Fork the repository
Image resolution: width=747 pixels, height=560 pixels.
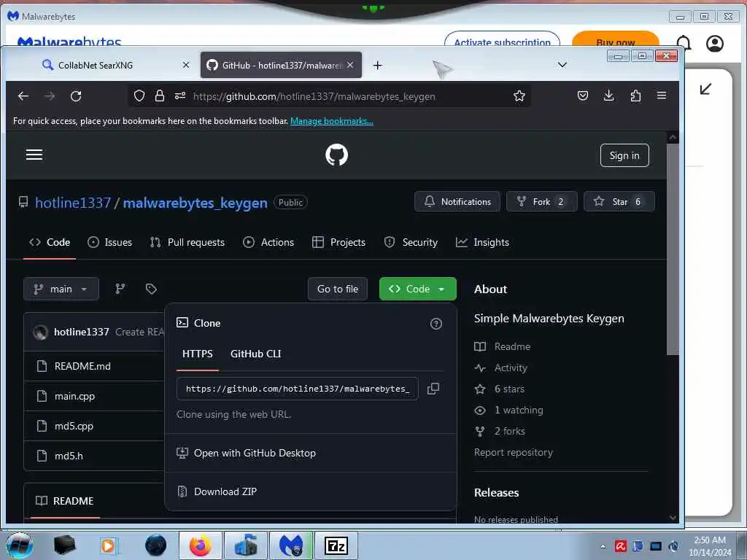(x=542, y=201)
